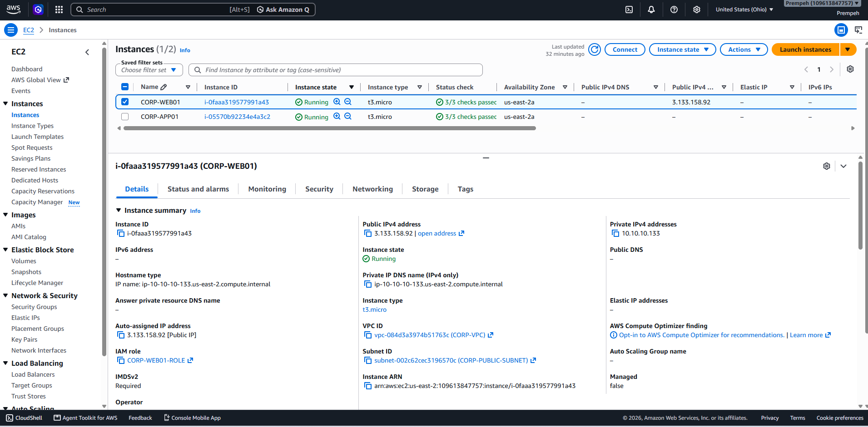The width and height of the screenshot is (868, 427).
Task: Open the EC2 breadcrumb link
Action: pyautogui.click(x=29, y=30)
